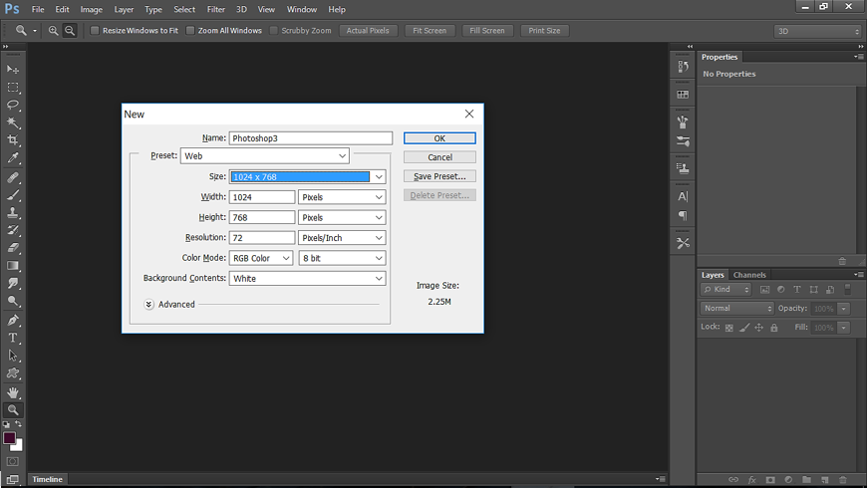Open the Resolution units Pixels/Inch dropdown
This screenshot has height=490, width=868.
[x=342, y=238]
